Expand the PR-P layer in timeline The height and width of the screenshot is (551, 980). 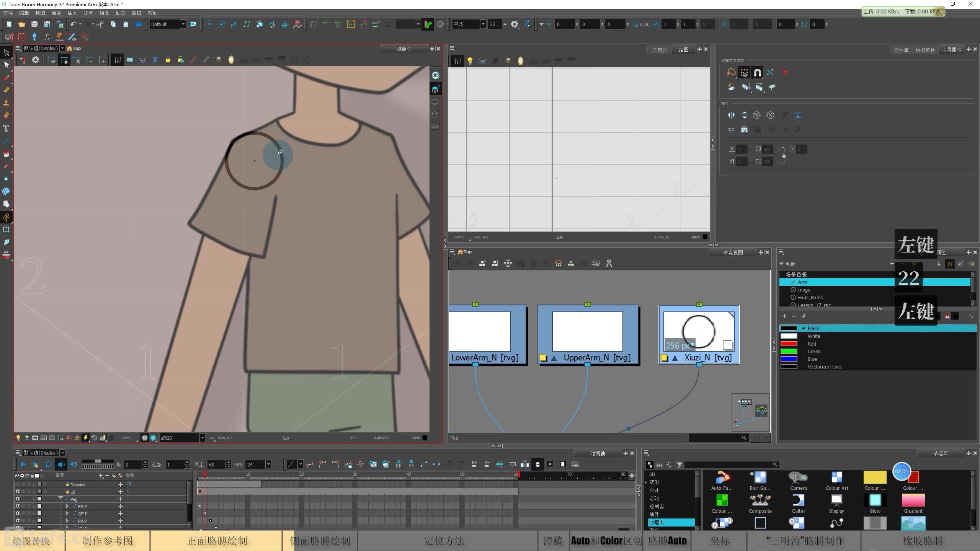pos(67,521)
